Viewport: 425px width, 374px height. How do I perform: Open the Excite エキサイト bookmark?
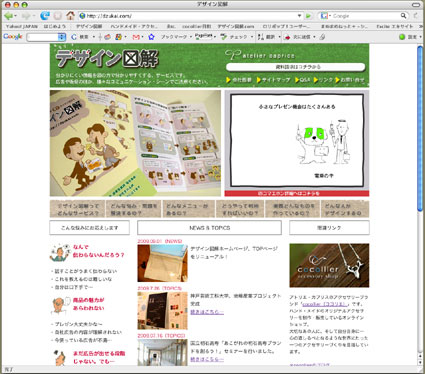pos(394,26)
